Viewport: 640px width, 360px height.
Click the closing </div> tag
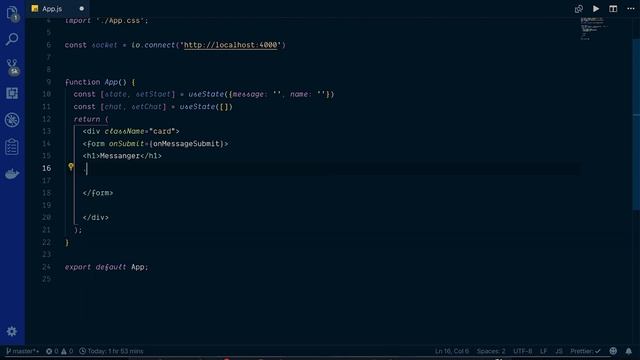tap(96, 218)
